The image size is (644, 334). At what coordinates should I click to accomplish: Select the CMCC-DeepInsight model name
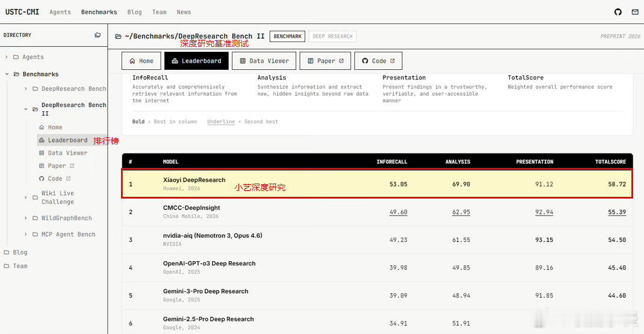click(191, 208)
